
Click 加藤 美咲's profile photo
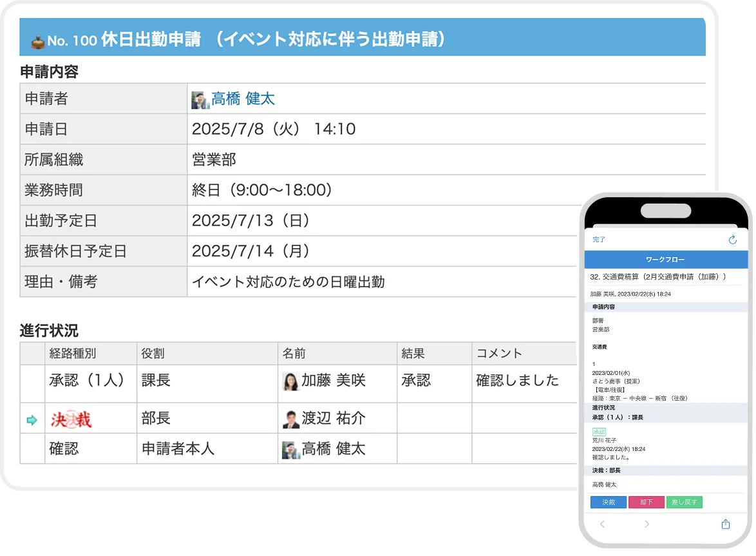291,381
